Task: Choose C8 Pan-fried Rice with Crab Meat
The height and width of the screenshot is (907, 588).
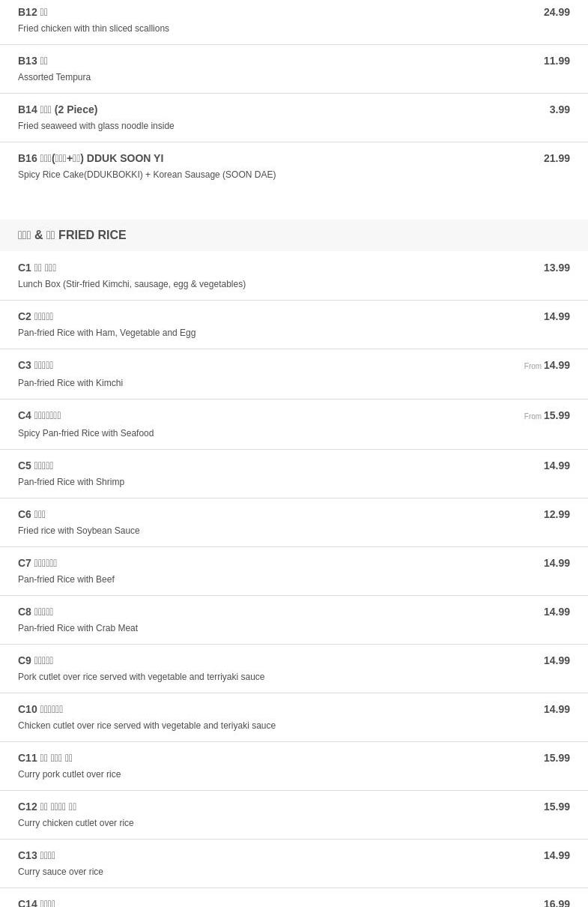Action: pos(294,620)
